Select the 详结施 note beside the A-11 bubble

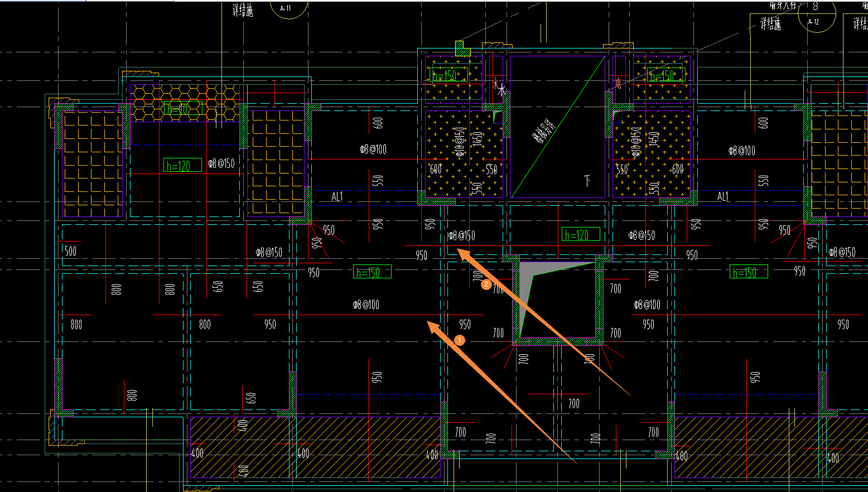[243, 9]
